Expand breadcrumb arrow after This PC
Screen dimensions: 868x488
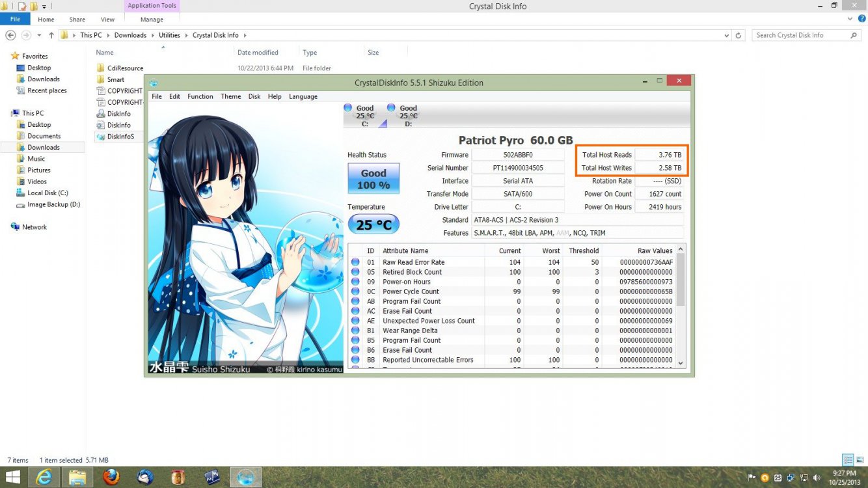(x=108, y=35)
